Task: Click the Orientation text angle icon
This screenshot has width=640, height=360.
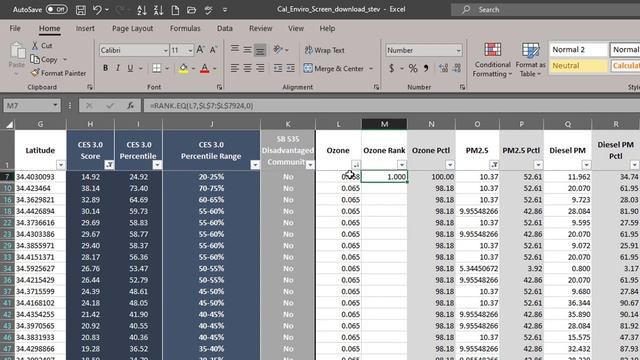Action: [x=278, y=50]
